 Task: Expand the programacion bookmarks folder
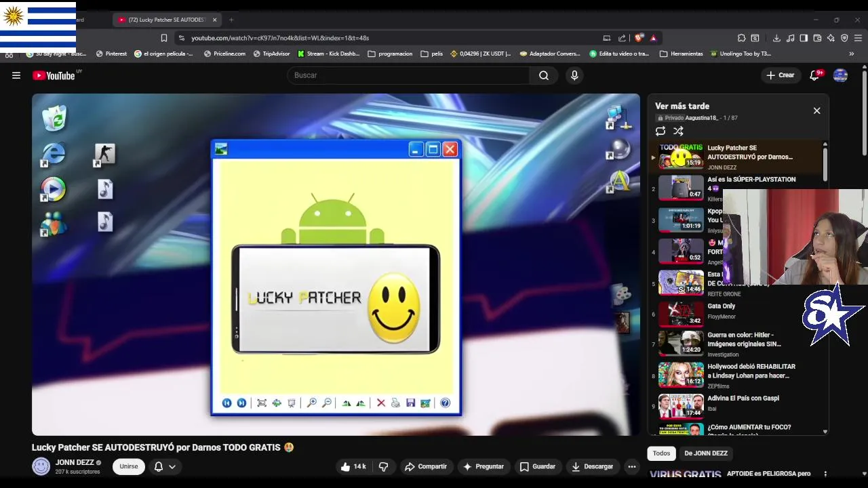point(390,54)
